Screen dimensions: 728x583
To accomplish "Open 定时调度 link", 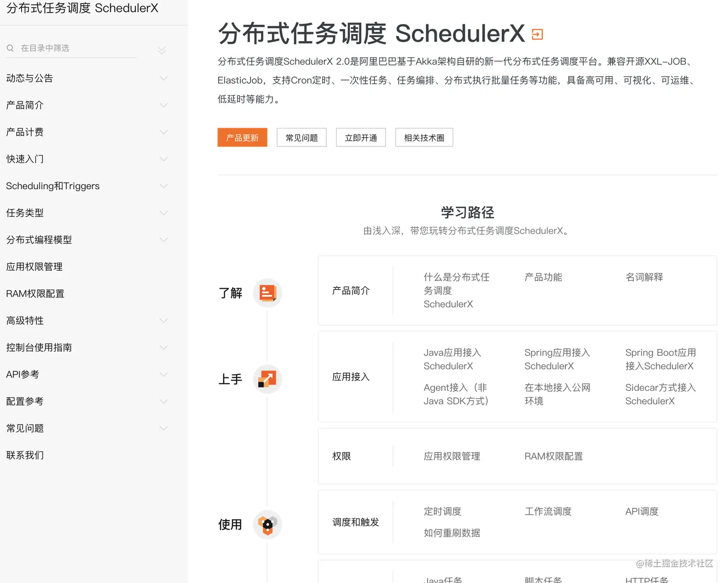I will [442, 511].
